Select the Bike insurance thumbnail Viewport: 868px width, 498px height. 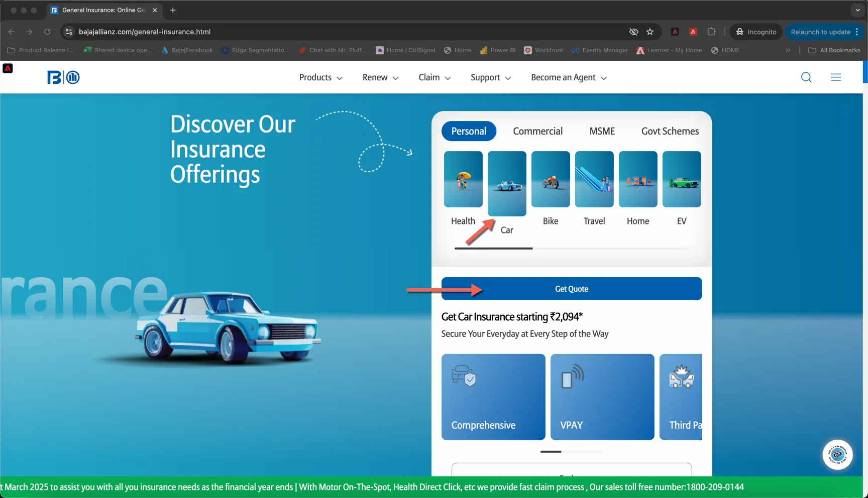pyautogui.click(x=551, y=179)
